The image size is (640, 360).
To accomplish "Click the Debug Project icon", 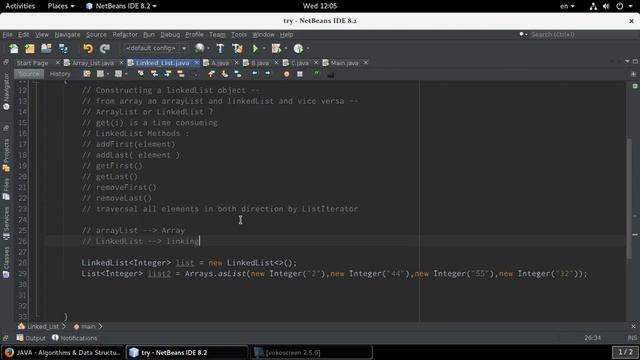I will tap(276, 49).
